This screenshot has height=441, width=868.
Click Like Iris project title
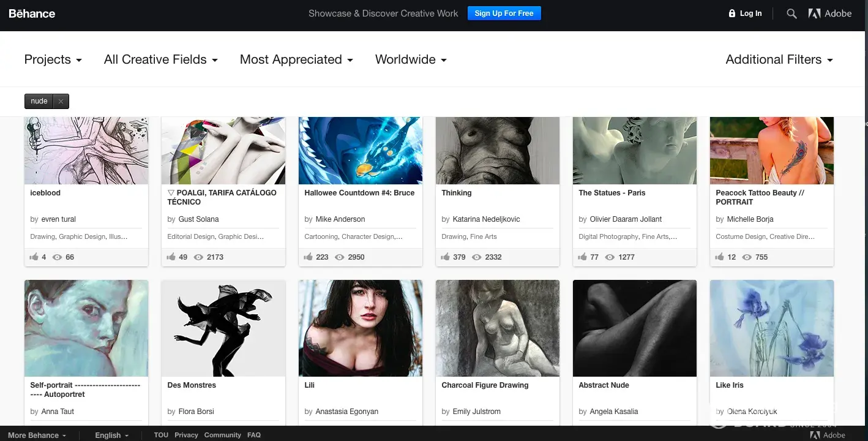click(x=730, y=385)
